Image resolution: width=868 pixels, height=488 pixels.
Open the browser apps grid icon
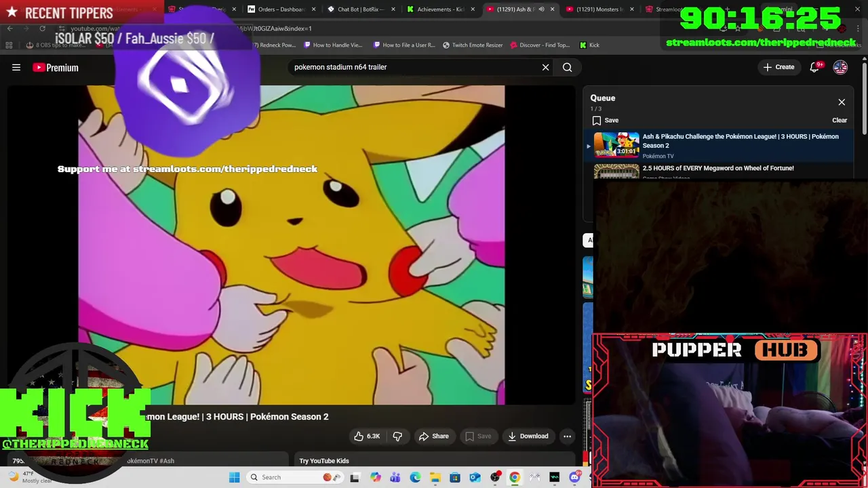(9, 45)
